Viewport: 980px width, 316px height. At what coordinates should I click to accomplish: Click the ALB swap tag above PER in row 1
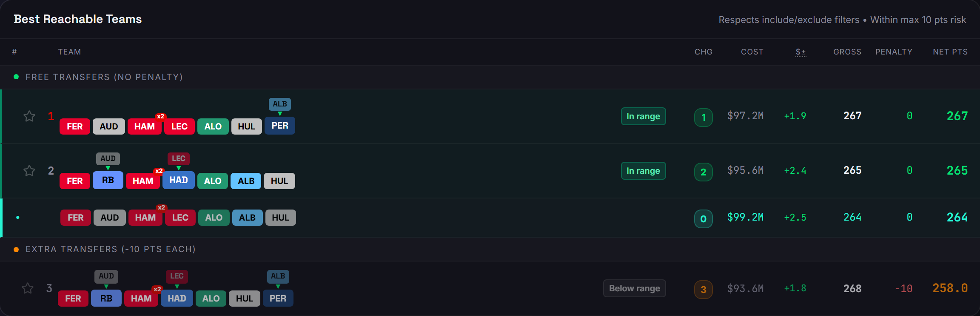point(280,104)
